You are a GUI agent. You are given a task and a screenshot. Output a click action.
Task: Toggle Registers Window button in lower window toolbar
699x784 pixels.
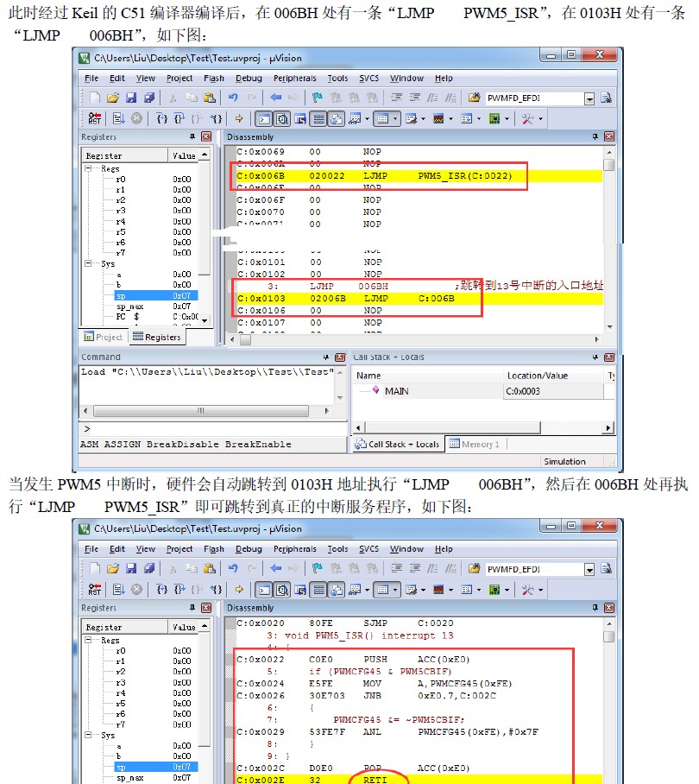point(318,590)
